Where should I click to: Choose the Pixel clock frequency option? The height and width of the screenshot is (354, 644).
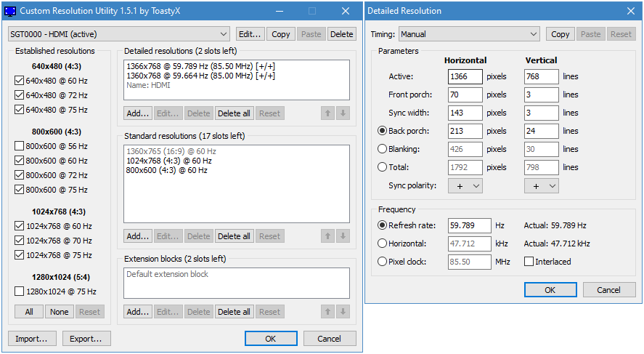(x=382, y=262)
